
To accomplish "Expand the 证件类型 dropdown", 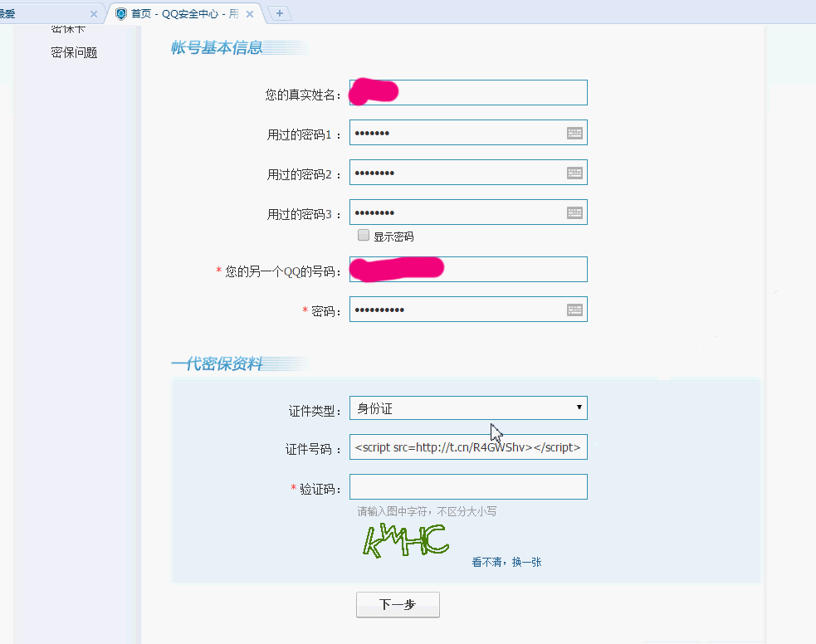I will coord(468,407).
